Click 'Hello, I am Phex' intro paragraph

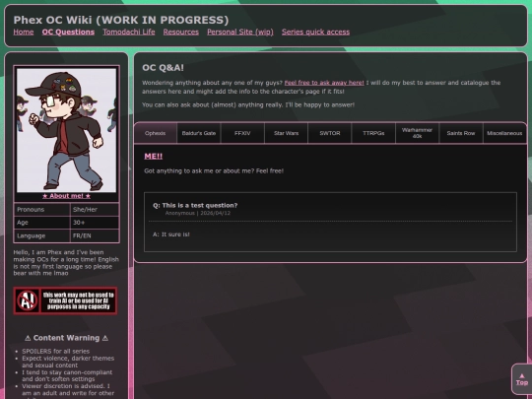(x=66, y=263)
